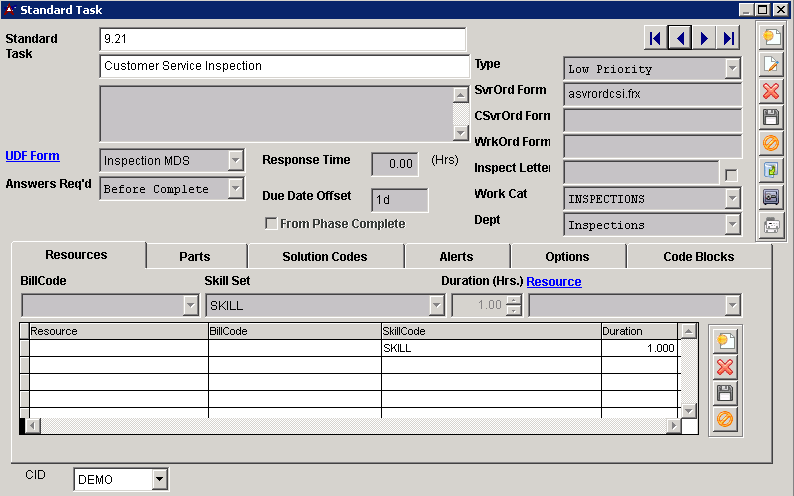This screenshot has width=794, height=496.
Task: Expand the Work Cat INSPECTIONS dropdown
Action: (x=732, y=199)
